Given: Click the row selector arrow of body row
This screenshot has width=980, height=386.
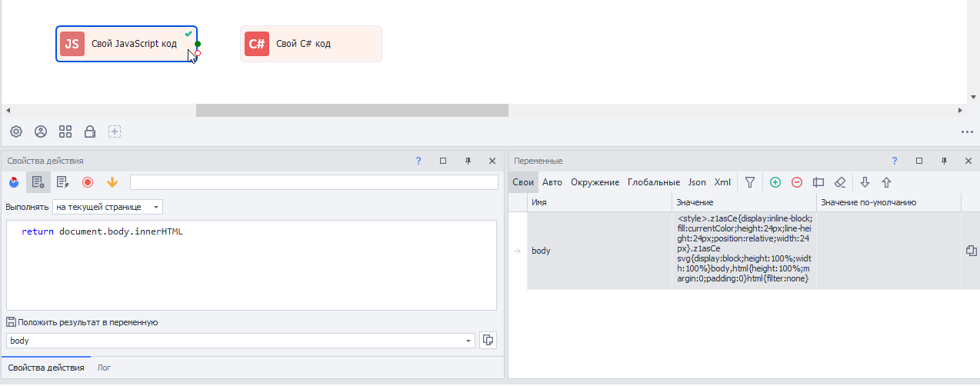Looking at the screenshot, I should tap(517, 251).
